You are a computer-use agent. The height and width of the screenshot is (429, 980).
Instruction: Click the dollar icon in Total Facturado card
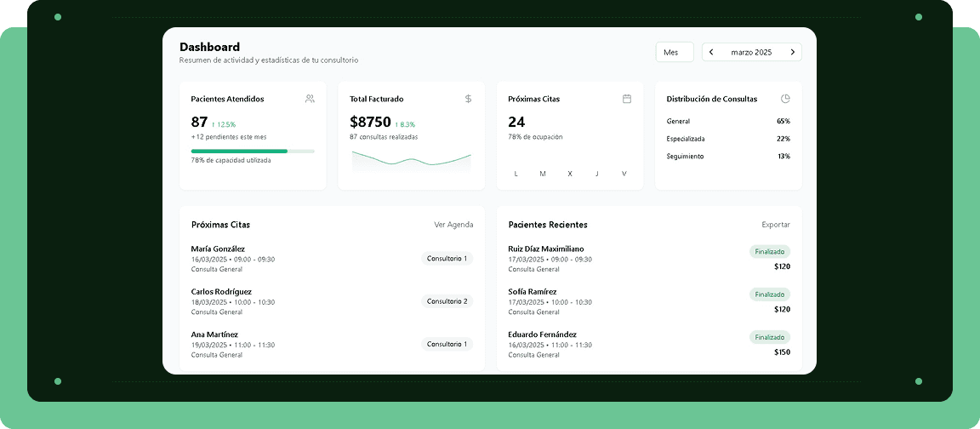click(x=468, y=99)
